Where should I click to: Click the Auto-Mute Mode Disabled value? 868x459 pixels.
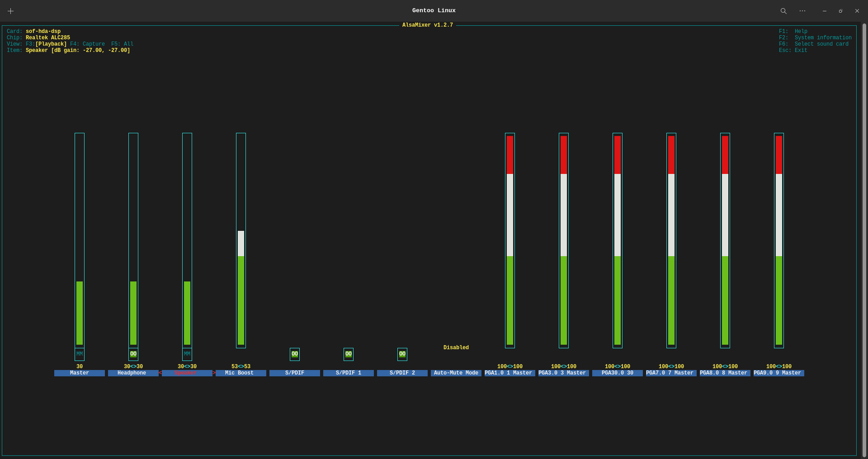[x=456, y=348]
